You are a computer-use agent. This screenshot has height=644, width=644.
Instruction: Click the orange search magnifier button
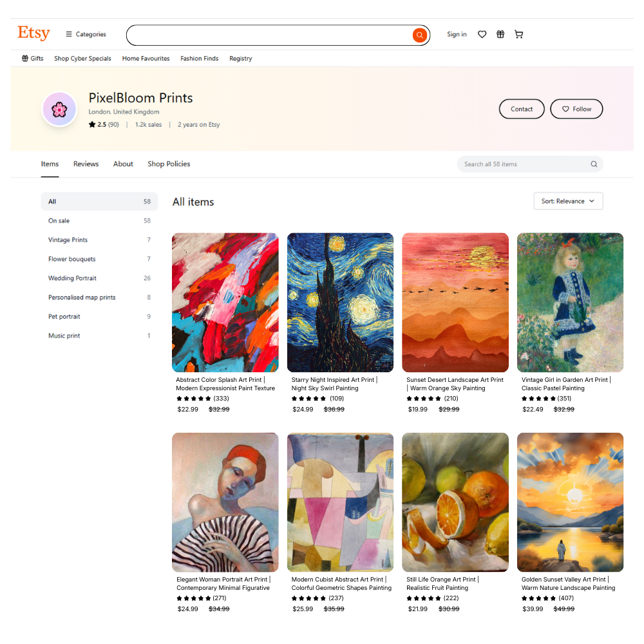coord(420,35)
